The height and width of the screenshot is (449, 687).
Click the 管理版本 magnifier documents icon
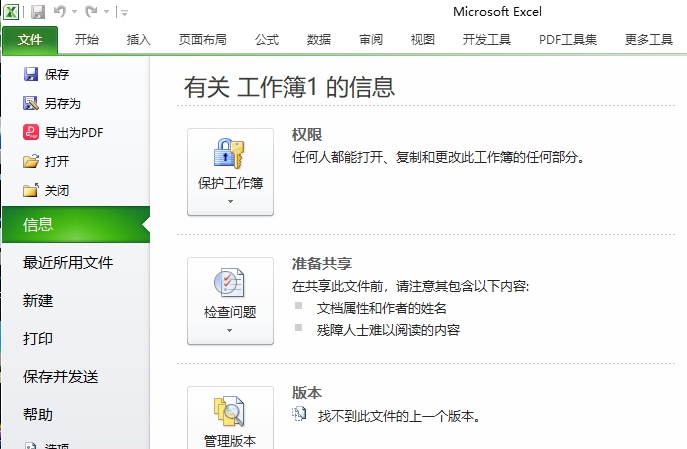point(229,411)
